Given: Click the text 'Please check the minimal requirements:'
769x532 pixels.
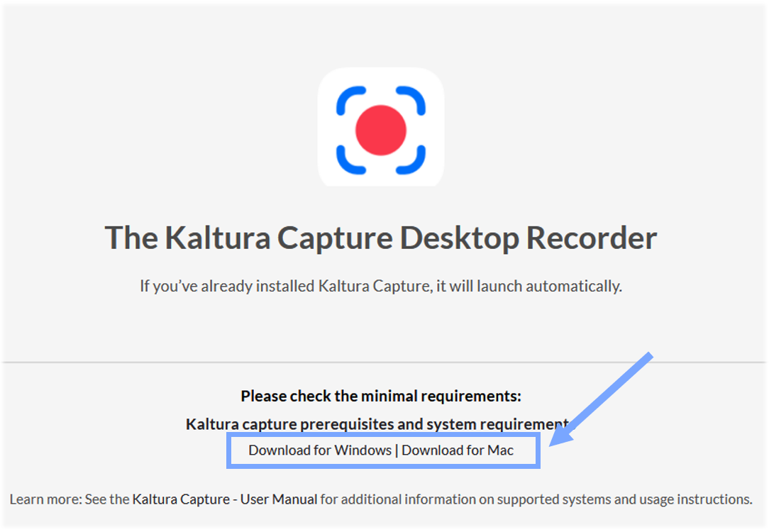Looking at the screenshot, I should (x=380, y=397).
